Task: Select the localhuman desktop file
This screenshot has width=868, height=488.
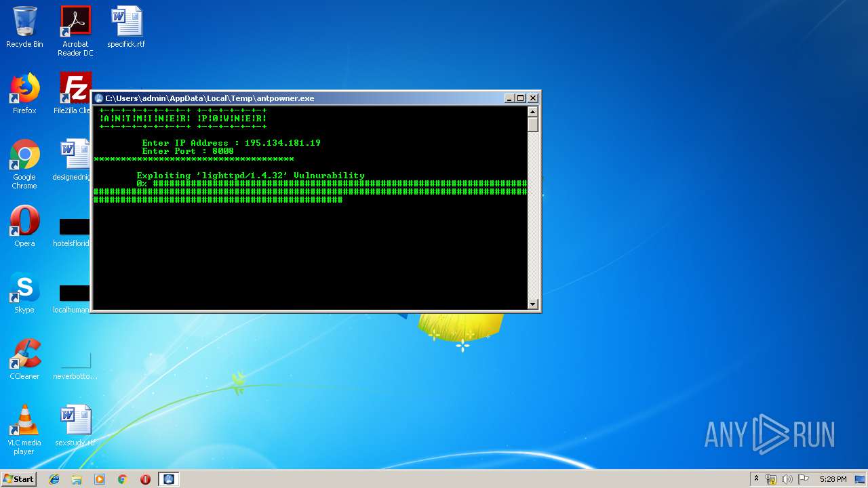Action: pos(73,298)
